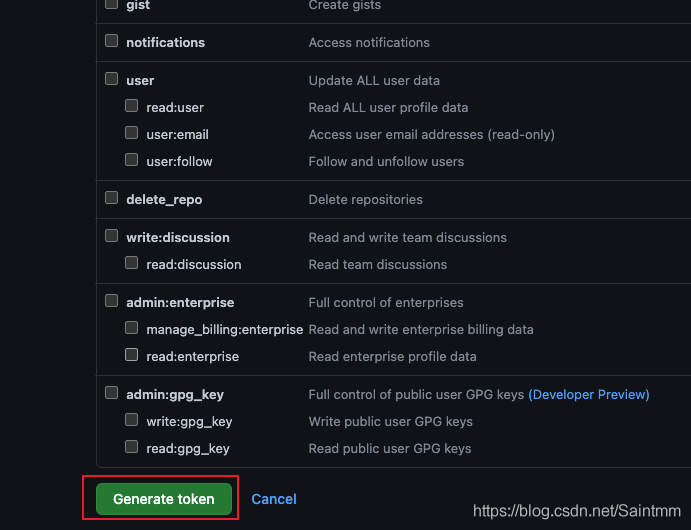Toggle the gist scope checkbox
This screenshot has height=530, width=691.
pyautogui.click(x=112, y=5)
